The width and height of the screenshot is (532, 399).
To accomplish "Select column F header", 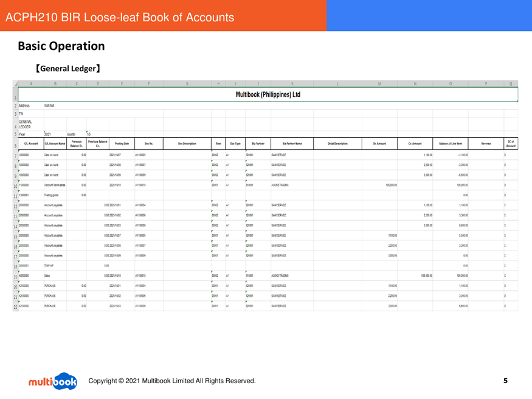I will point(149,84).
